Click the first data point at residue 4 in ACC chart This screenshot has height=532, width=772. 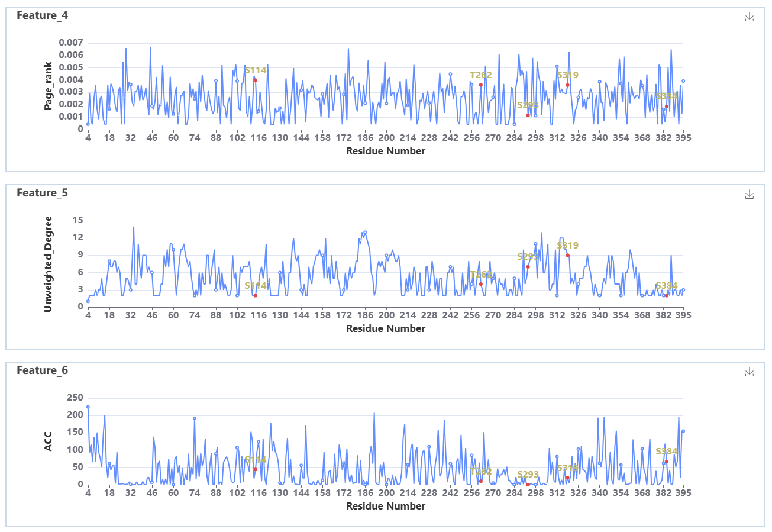click(x=88, y=407)
